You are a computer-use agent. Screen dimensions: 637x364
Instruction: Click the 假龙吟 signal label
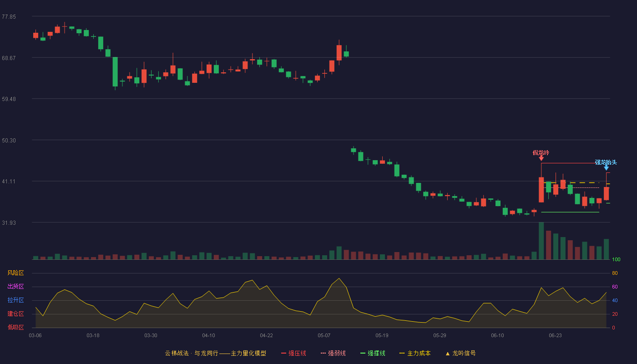(541, 152)
